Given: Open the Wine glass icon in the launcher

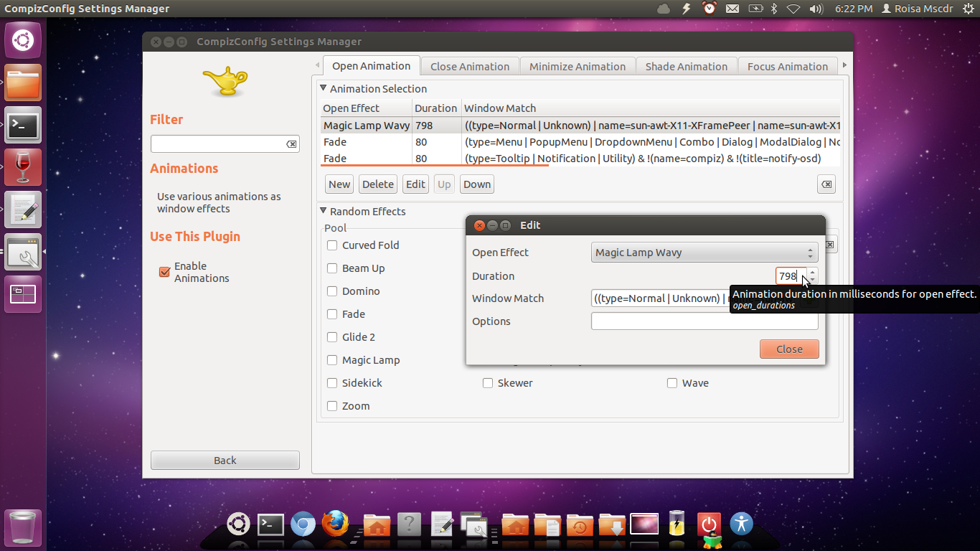Looking at the screenshot, I should 23,167.
